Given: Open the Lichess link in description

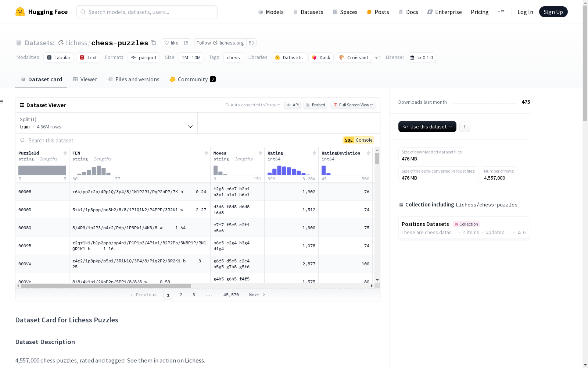Looking at the screenshot, I should tap(194, 361).
